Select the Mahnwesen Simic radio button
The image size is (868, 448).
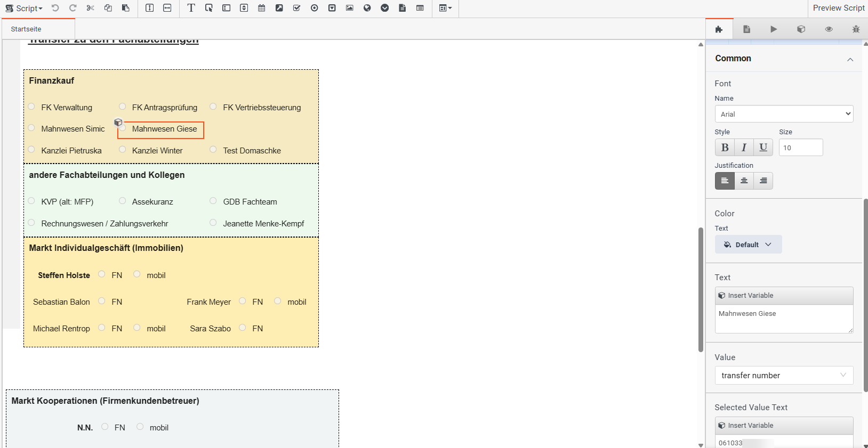pyautogui.click(x=31, y=128)
